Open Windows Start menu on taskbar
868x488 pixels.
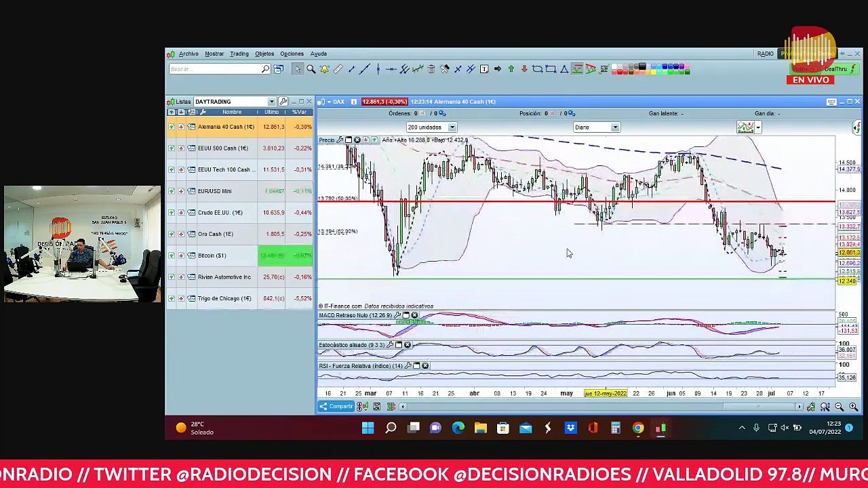(368, 428)
